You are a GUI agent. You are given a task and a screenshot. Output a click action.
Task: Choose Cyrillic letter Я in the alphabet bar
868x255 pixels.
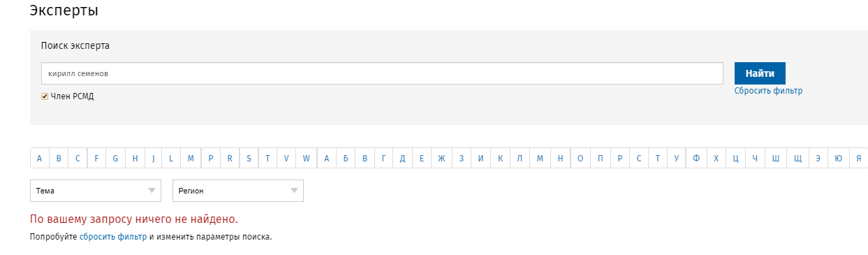[x=858, y=159]
